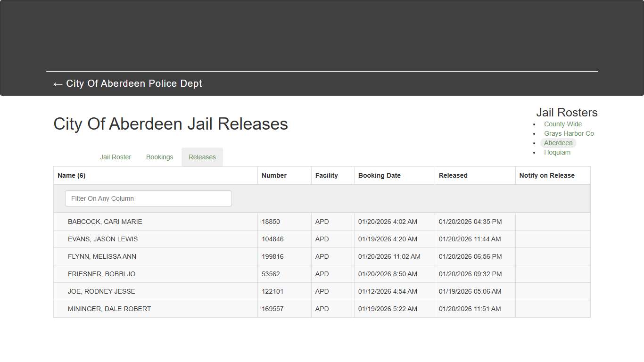Click the Notify on Release header

547,175
